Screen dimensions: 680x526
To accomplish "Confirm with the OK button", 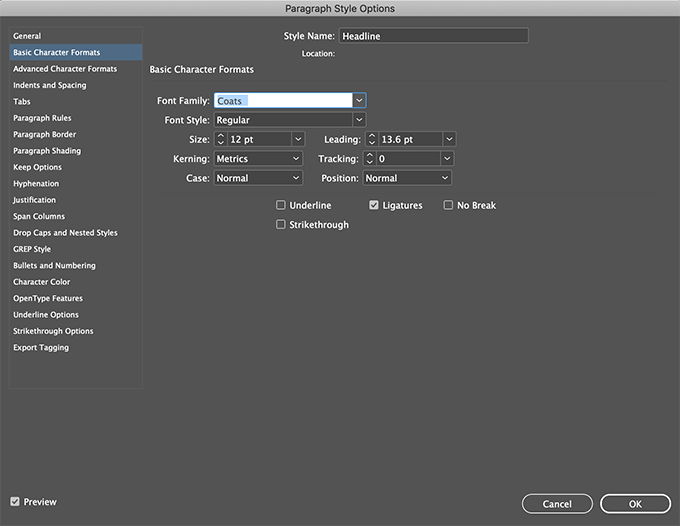I will (x=635, y=504).
